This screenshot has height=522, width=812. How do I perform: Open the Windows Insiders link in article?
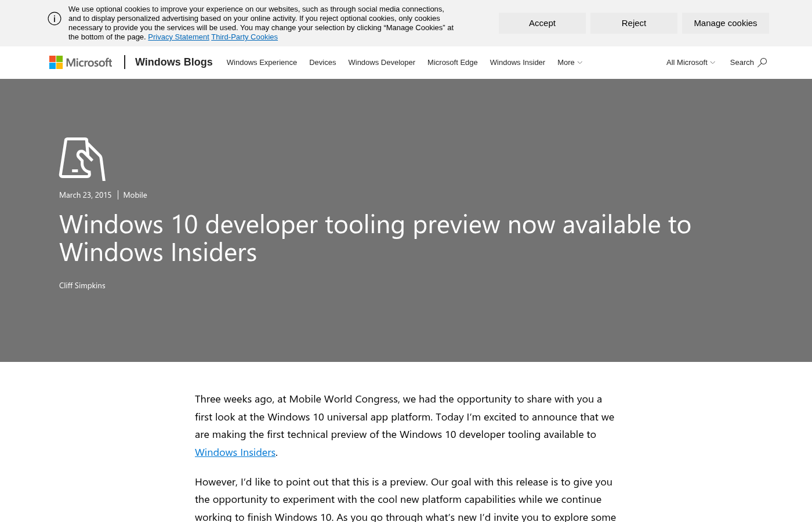click(235, 452)
